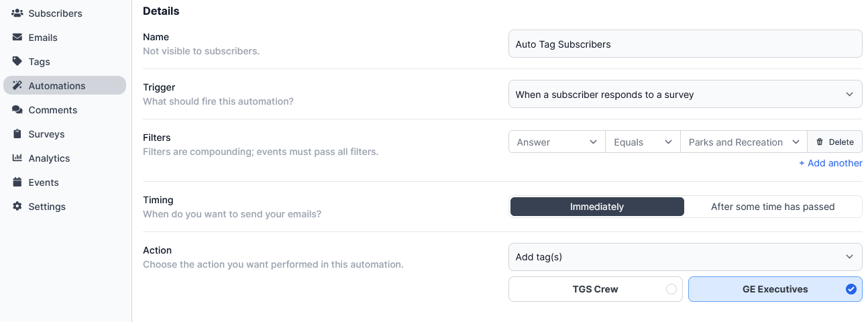Image resolution: width=868 pixels, height=322 pixels.
Task: Expand the Answer filter field dropdown
Action: click(556, 142)
